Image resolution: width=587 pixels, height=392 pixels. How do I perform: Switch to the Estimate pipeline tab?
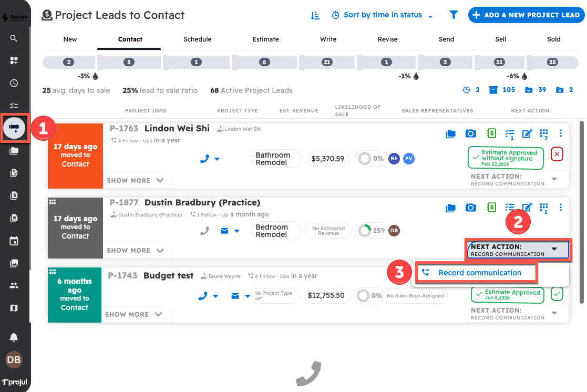click(x=265, y=39)
